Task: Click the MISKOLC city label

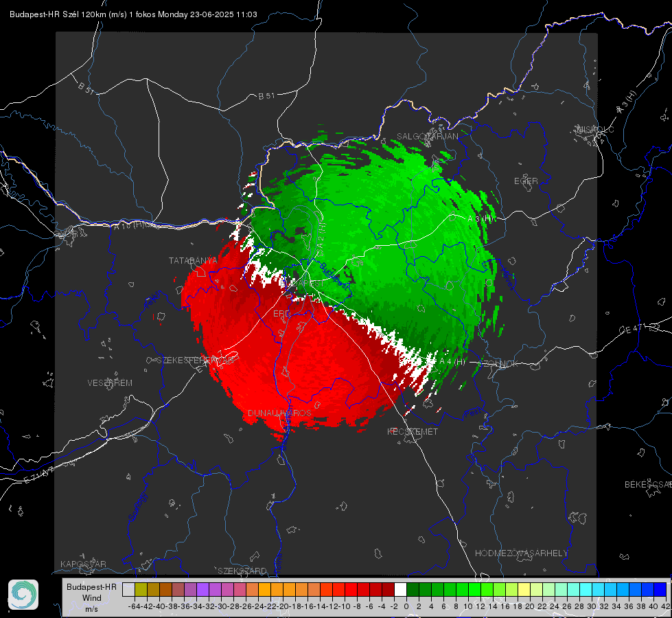Action: point(595,129)
